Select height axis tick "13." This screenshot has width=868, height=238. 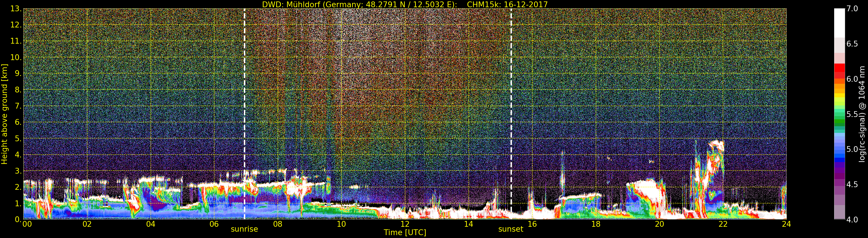16,9
